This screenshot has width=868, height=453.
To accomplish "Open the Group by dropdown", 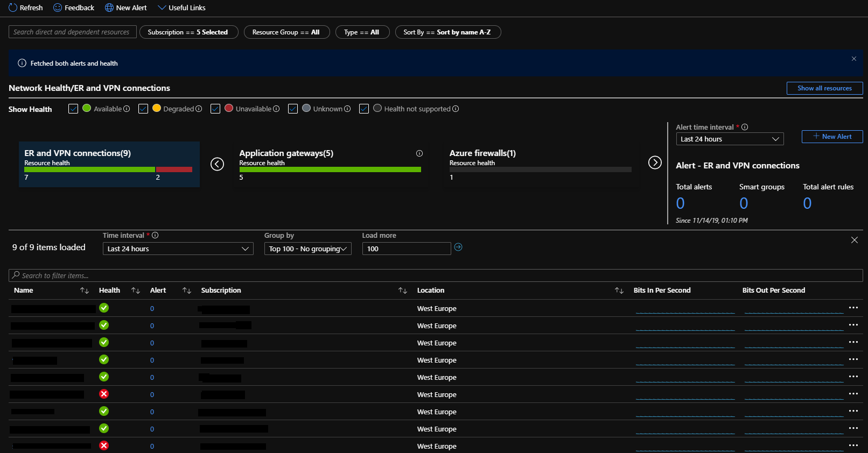I will point(307,249).
